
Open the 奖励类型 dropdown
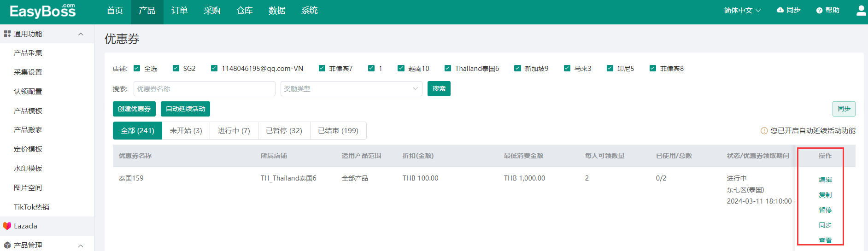coord(351,89)
